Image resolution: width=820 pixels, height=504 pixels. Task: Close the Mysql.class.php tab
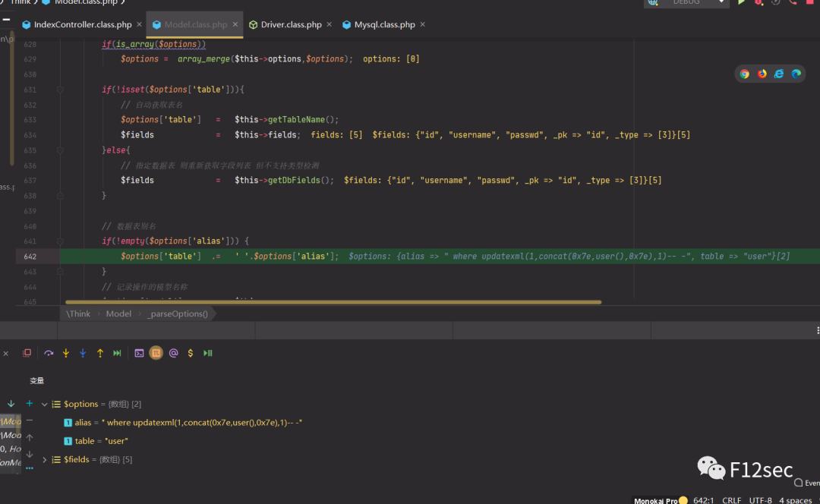(423, 24)
